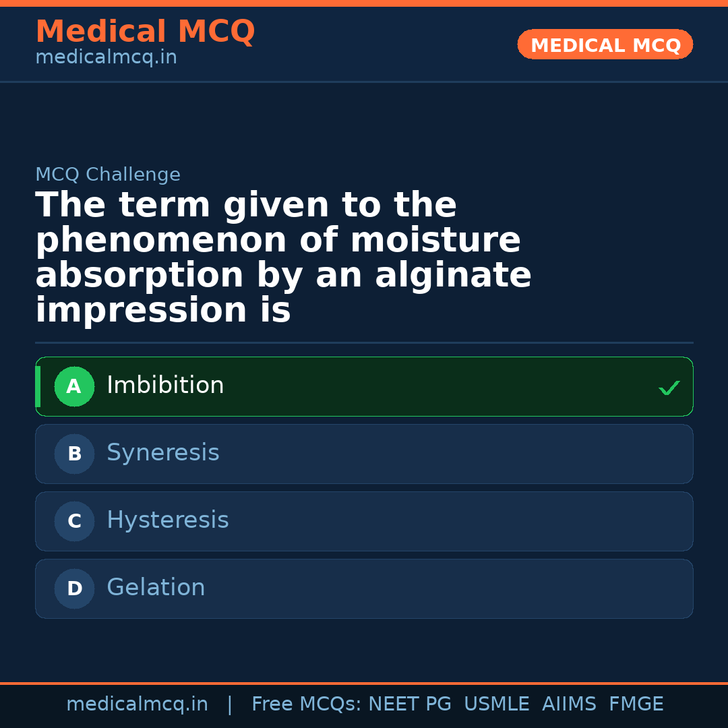Expand the MCQ Challenge section header
This screenshot has height=728, width=728.
pos(108,174)
